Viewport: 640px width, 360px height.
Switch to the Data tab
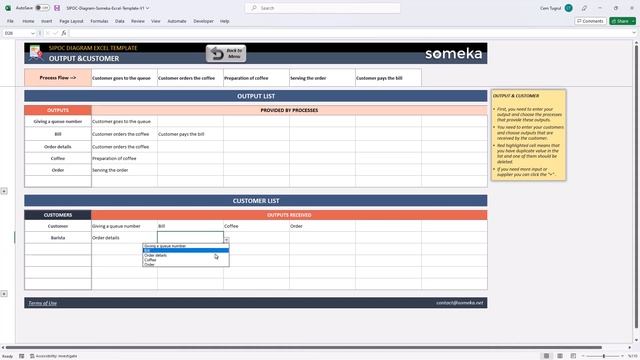click(120, 21)
